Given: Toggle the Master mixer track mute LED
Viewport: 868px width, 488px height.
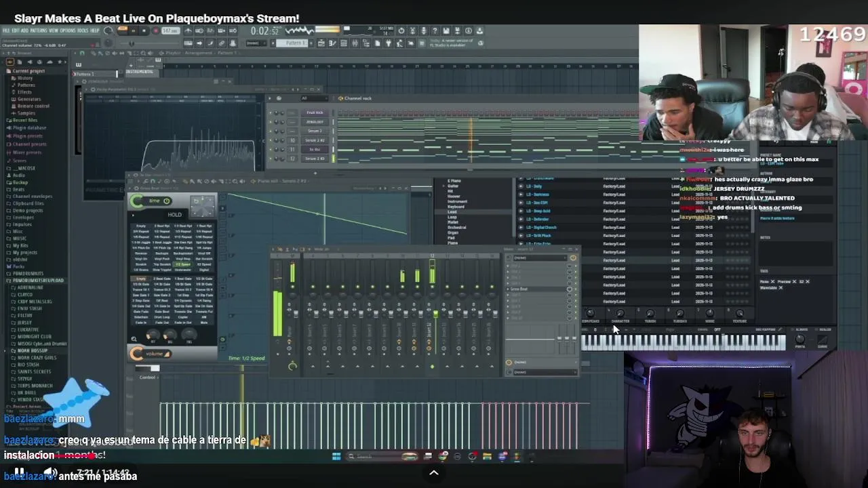Looking at the screenshot, I should (x=292, y=287).
